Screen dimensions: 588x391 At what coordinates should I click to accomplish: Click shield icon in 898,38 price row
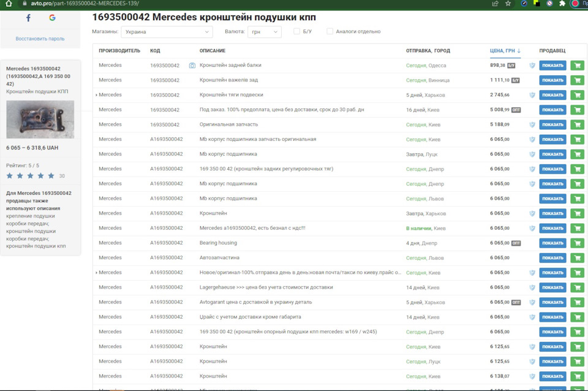tap(532, 66)
